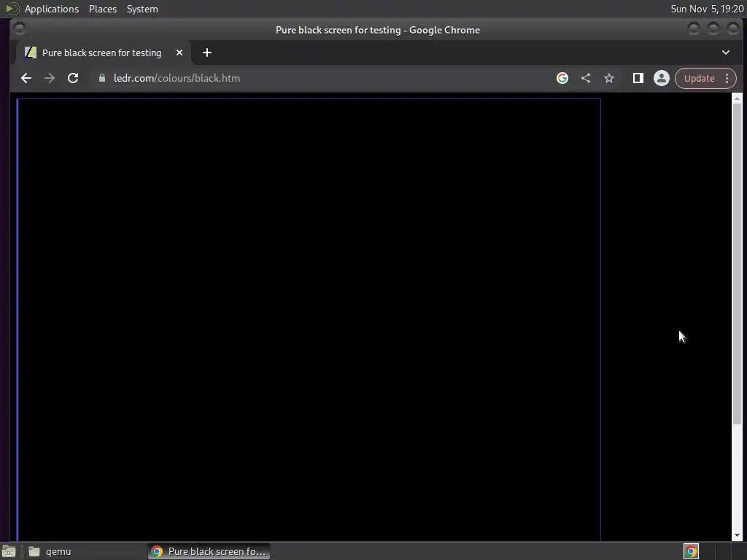This screenshot has width=747, height=560.
Task: Expand the tab search dropdown
Action: (x=726, y=52)
